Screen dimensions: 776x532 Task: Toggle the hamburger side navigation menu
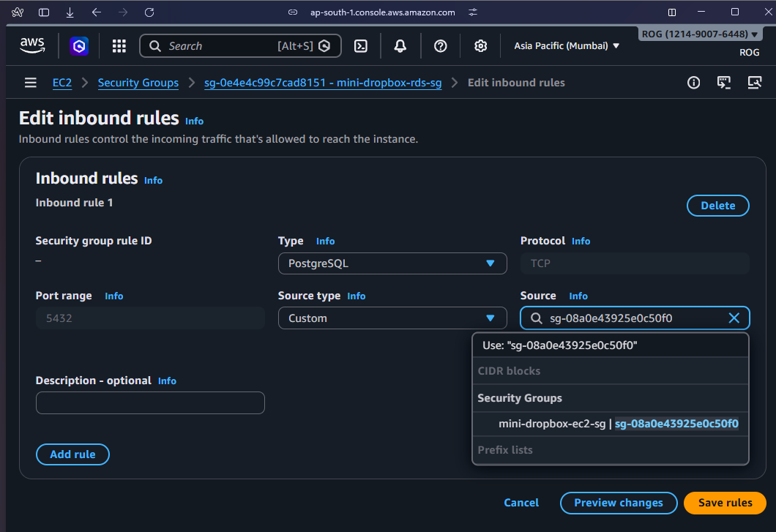click(x=31, y=83)
